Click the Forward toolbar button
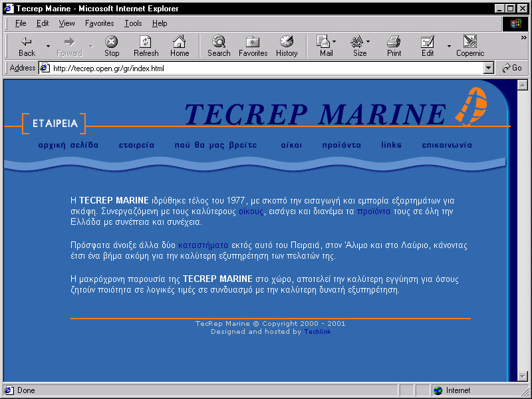The height and width of the screenshot is (399, 532). pos(69,46)
